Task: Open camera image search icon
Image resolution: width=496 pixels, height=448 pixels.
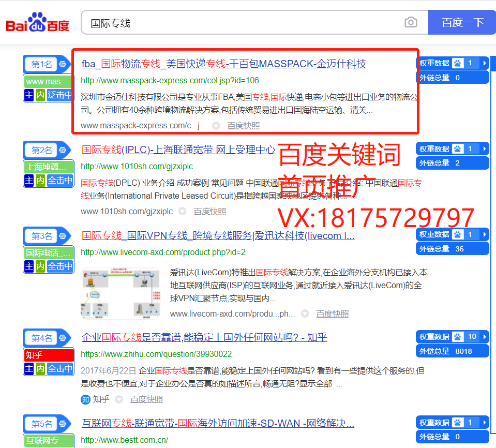Action: [x=411, y=22]
